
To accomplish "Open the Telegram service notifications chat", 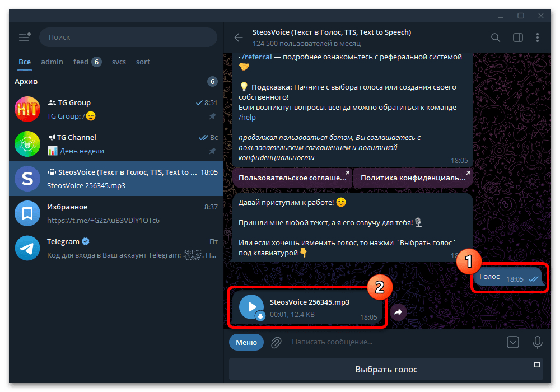I will 116,248.
